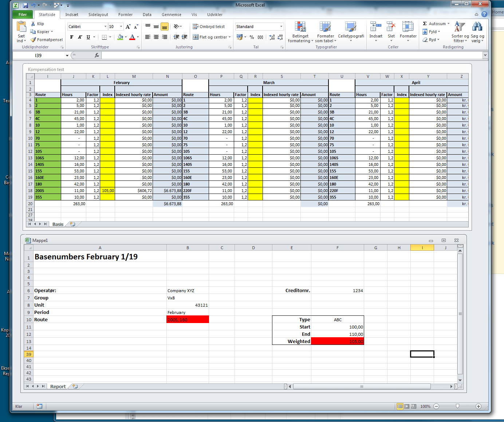Switch to the Sidelayout ribbon tab

coord(98,15)
